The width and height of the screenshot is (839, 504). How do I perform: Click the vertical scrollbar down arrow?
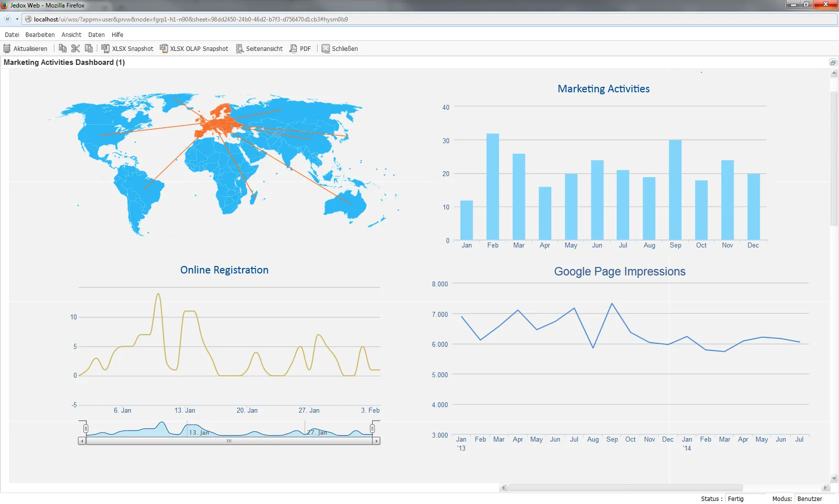pyautogui.click(x=834, y=479)
